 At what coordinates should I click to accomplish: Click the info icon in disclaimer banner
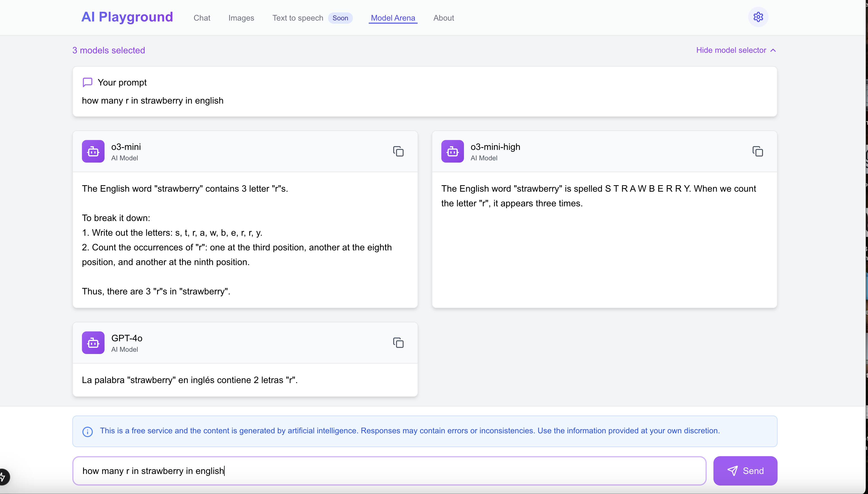87,432
